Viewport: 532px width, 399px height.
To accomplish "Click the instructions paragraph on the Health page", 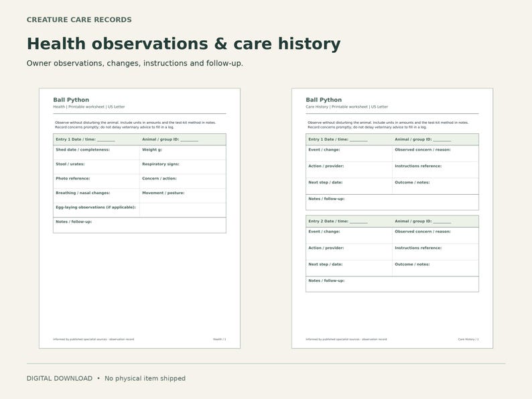I will (135, 125).
